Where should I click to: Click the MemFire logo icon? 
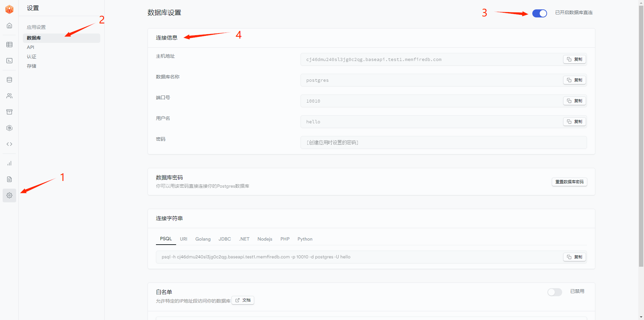click(9, 9)
